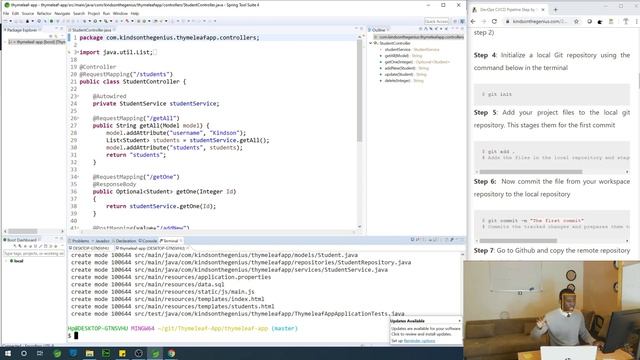Select the thymeleaf-app terminal session tab
Image resolution: width=640 pixels, height=360 pixels.
tap(152, 248)
